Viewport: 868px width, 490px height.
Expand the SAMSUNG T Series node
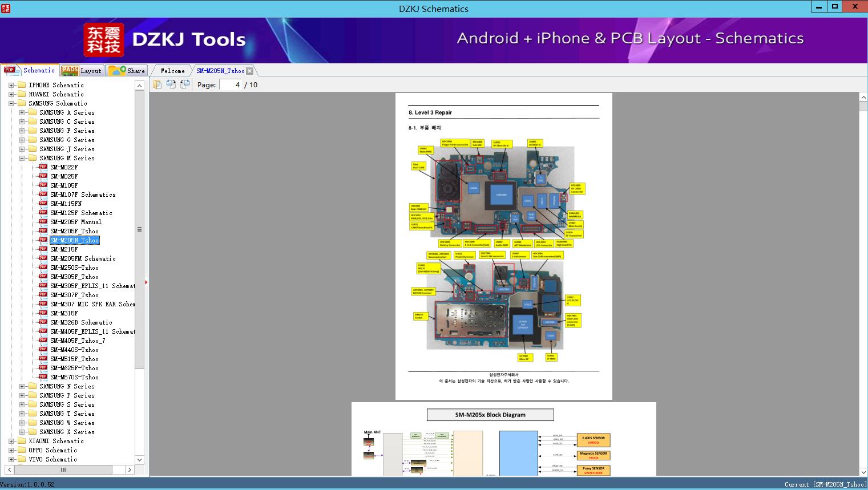tap(22, 414)
